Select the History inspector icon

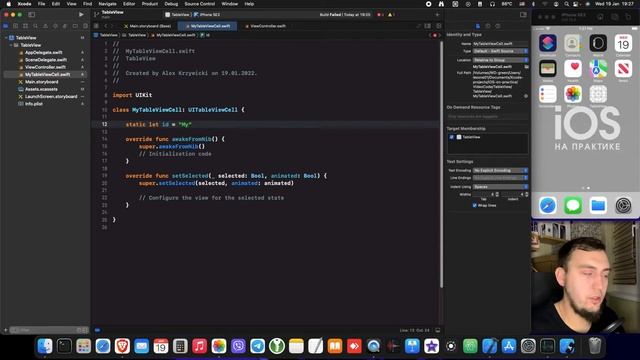[488, 26]
